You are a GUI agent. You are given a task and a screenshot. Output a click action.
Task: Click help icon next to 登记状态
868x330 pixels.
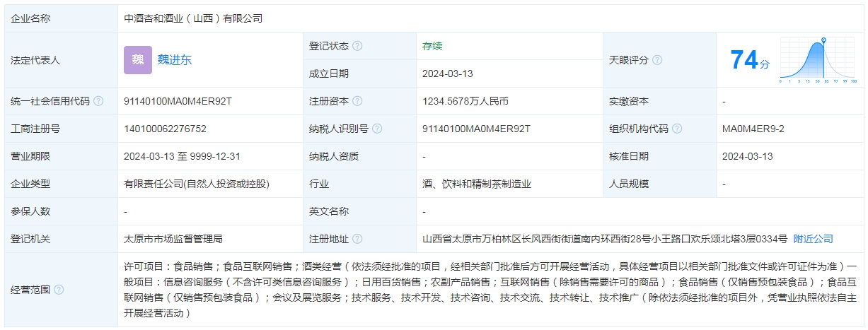point(357,46)
